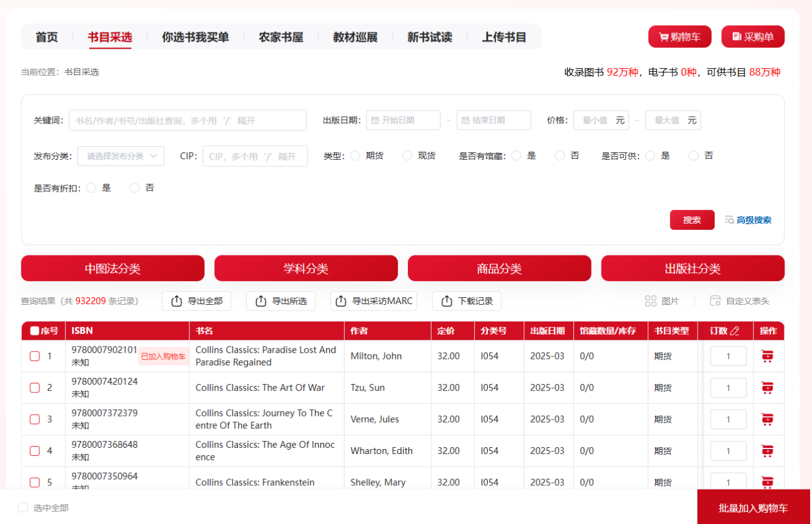This screenshot has height=524, width=812.
Task: Click the red 搜索 button
Action: point(692,220)
